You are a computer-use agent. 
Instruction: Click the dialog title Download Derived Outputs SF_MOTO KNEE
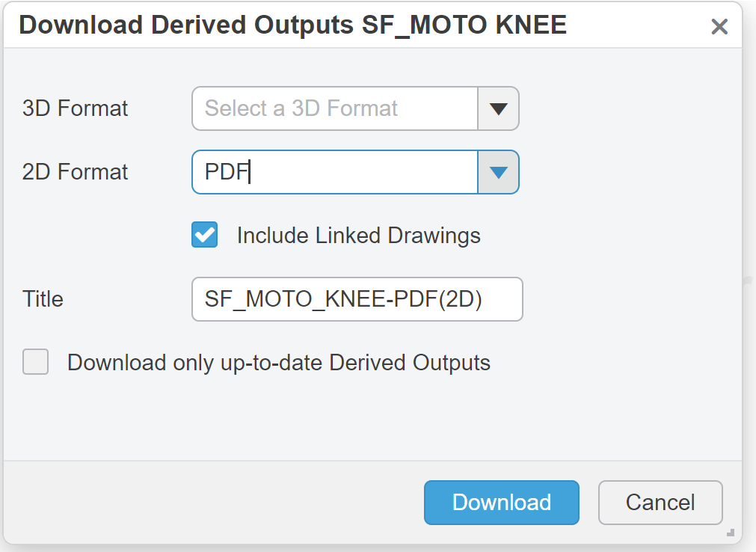tap(292, 25)
